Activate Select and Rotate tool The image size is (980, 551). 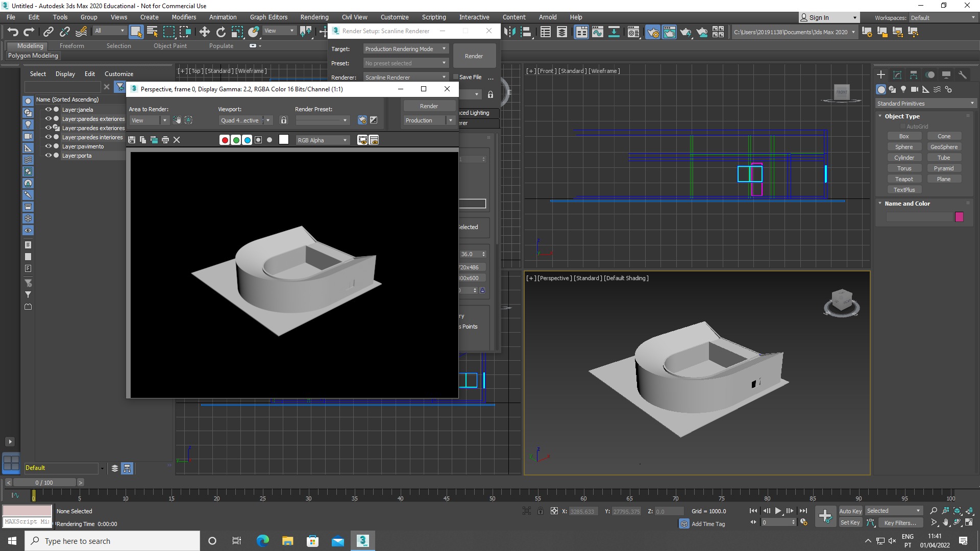click(x=221, y=32)
